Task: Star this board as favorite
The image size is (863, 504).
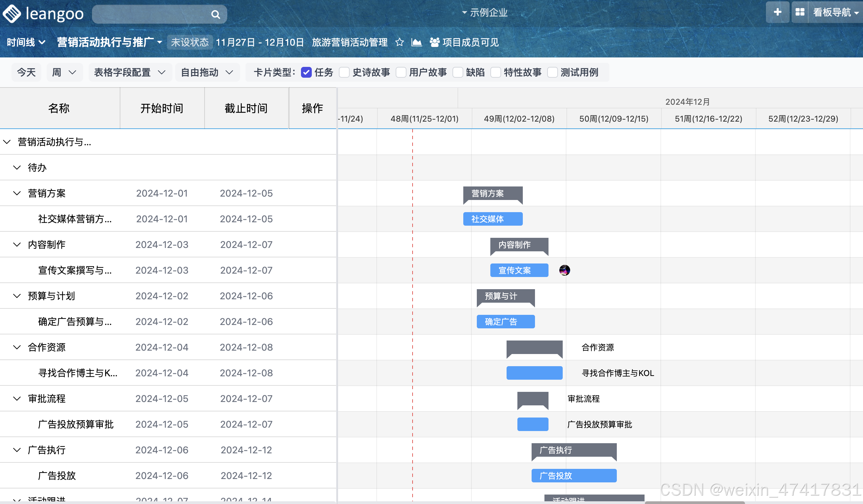Action: (399, 42)
